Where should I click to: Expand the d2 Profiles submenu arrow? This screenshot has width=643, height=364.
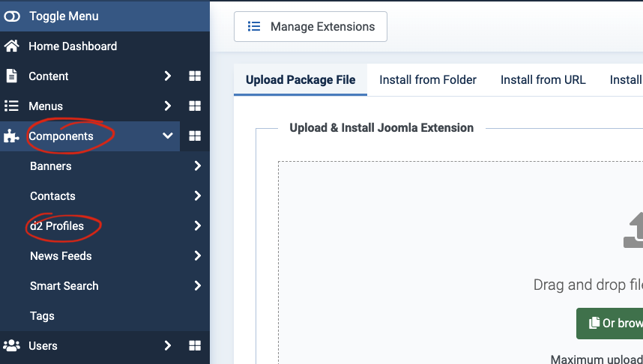pyautogui.click(x=198, y=225)
